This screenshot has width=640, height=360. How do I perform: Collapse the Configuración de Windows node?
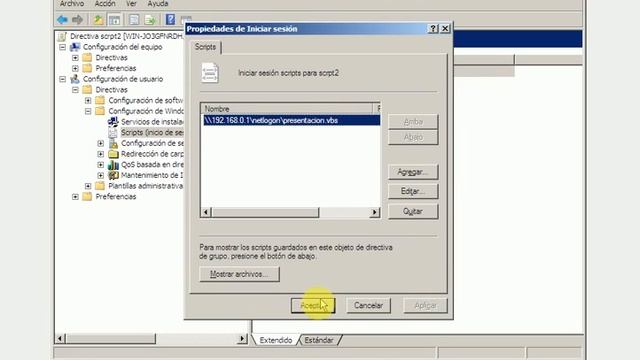(x=88, y=111)
